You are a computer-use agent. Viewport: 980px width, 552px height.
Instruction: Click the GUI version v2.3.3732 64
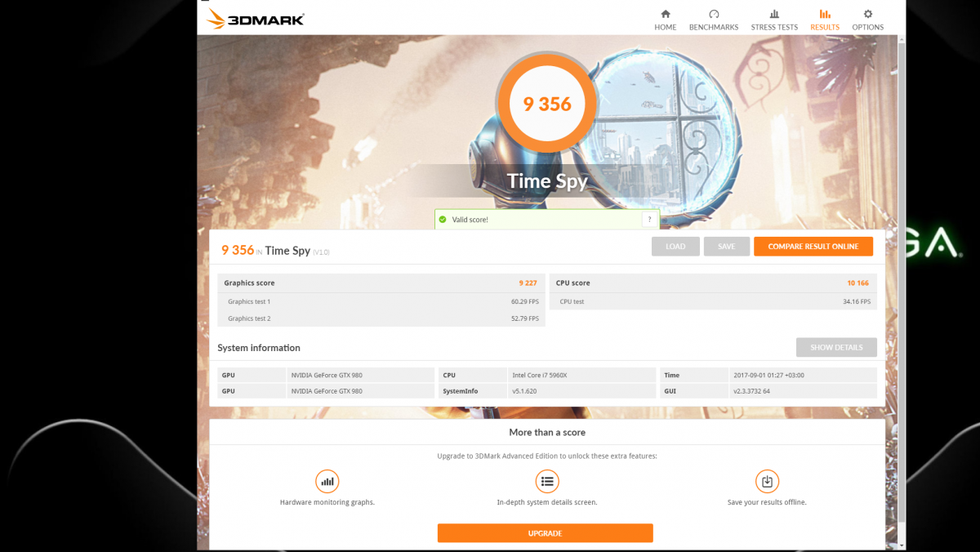(x=751, y=391)
